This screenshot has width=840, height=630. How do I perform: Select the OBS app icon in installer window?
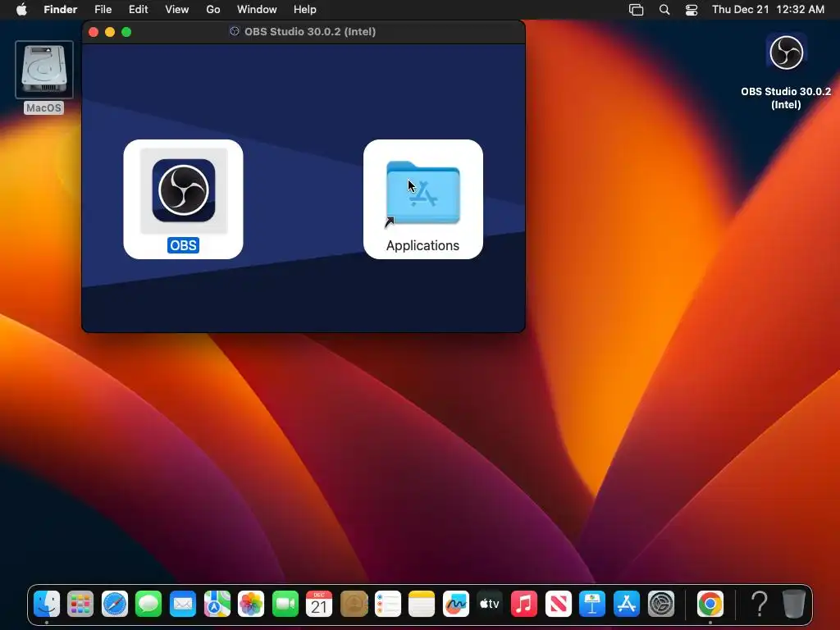(x=184, y=190)
